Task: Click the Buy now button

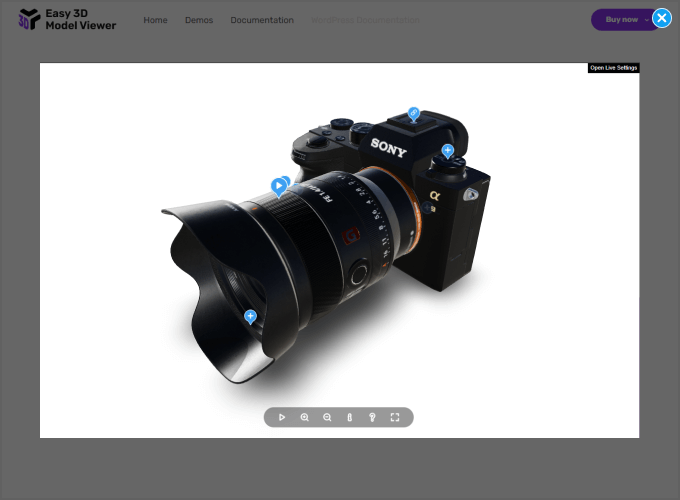Action: [621, 20]
